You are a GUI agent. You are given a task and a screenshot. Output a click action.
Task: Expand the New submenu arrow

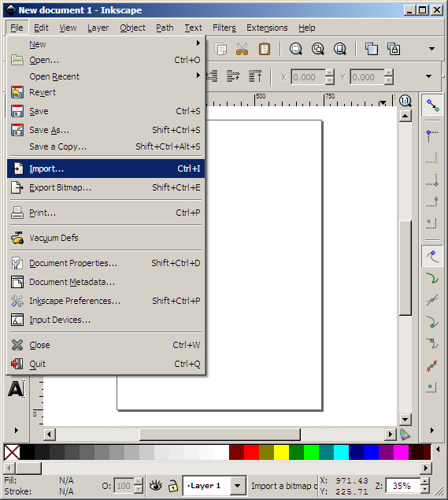pyautogui.click(x=198, y=43)
